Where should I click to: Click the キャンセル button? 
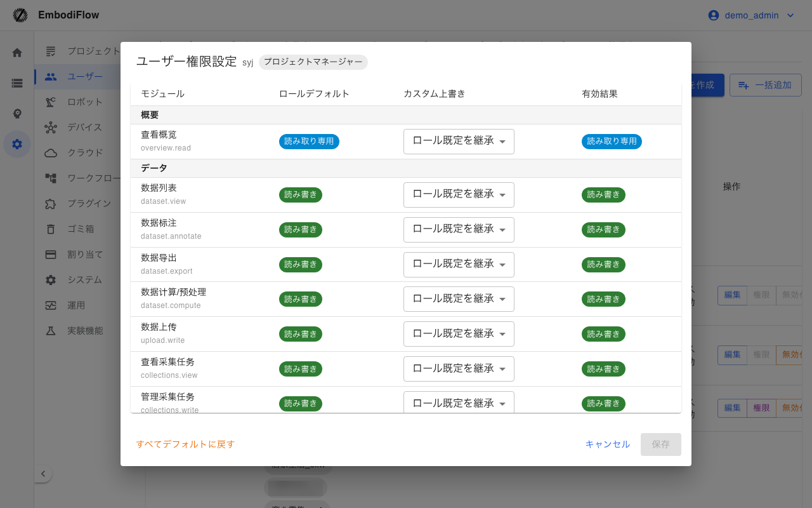coord(607,444)
